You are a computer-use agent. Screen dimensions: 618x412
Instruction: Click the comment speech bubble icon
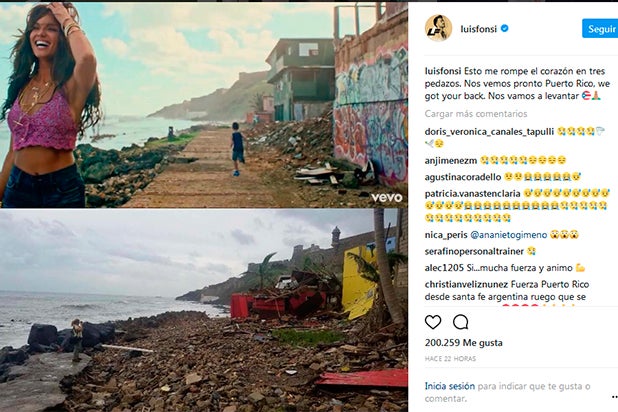pos(461,322)
